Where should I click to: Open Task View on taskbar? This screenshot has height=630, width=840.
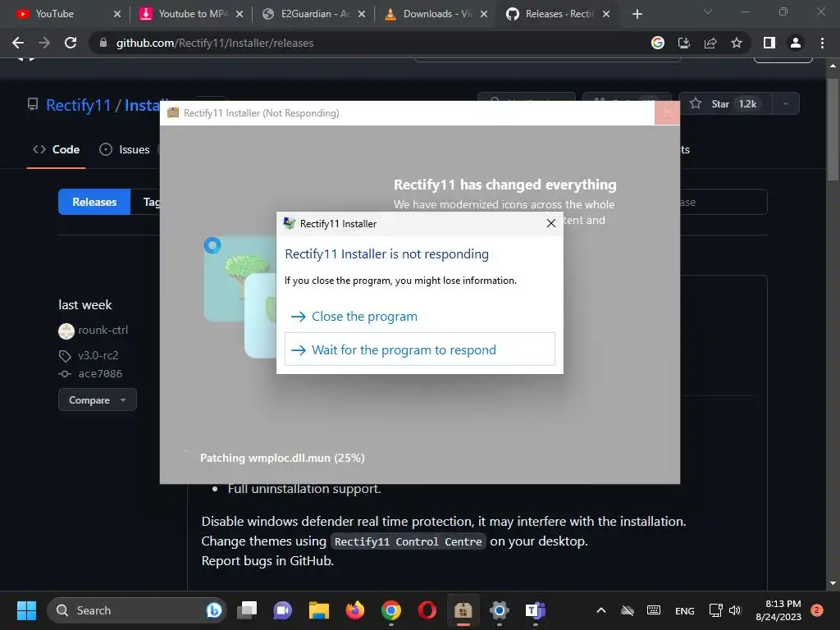point(248,610)
